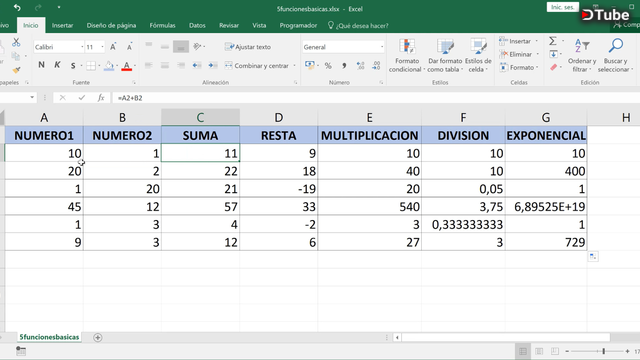Click Eliminar cells button
This screenshot has height=360, width=640.
point(516,54)
